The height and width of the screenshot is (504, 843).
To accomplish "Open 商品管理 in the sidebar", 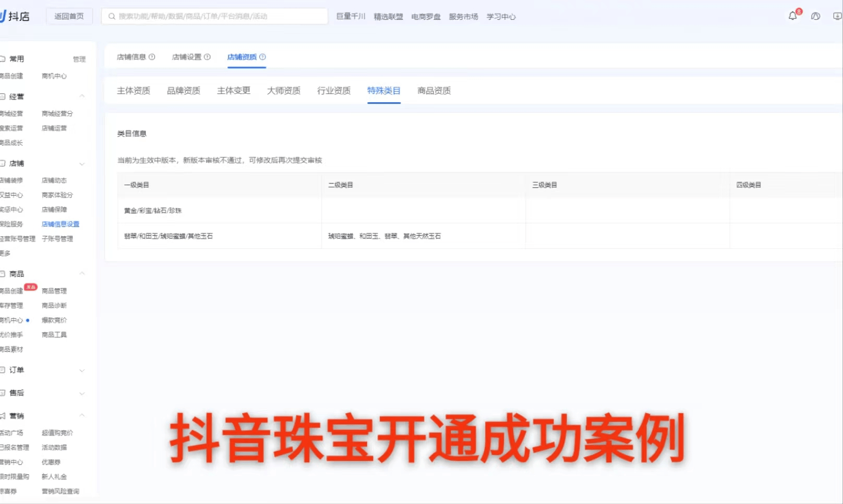I will 54,291.
